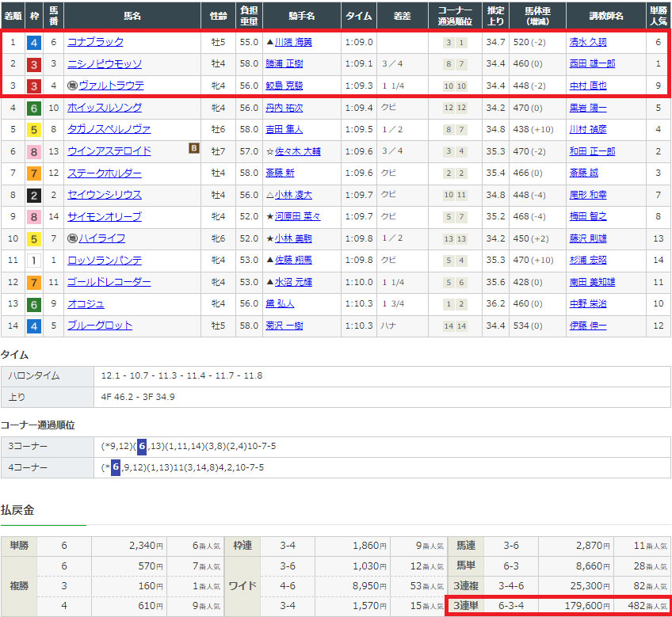Click the green frame 6 badge for ホイッスルソング
672x617 pixels.
click(x=35, y=108)
